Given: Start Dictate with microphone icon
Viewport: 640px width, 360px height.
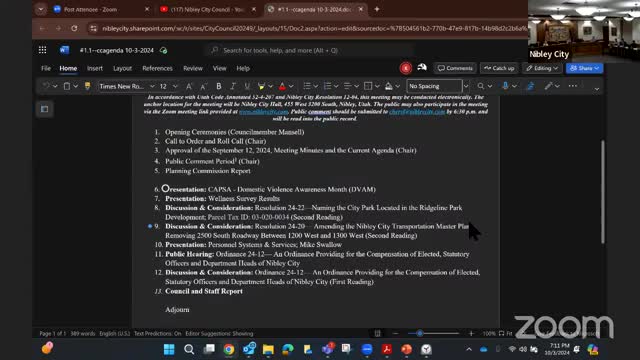Looking at the screenshot, I should (x=505, y=86).
